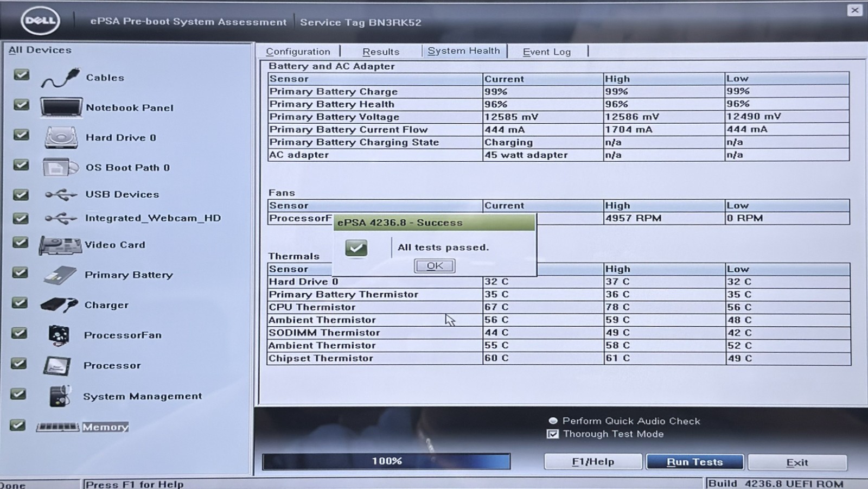
Task: Select the Video Card device label
Action: pyautogui.click(x=115, y=245)
